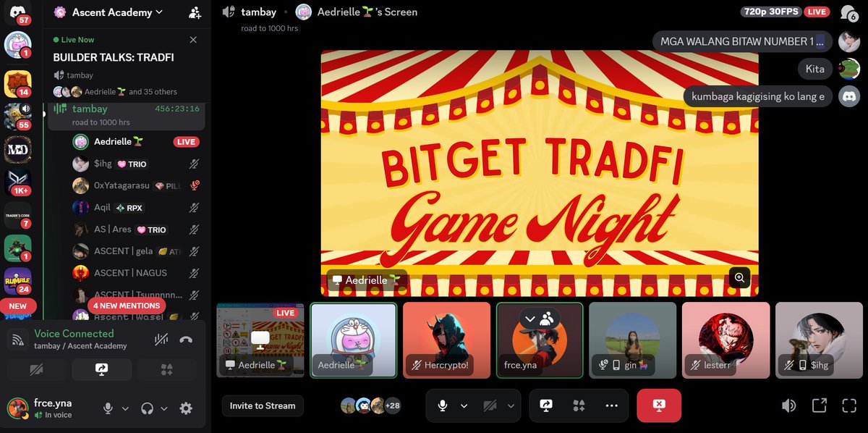Toggle the camera in the voice panel

tap(36, 370)
